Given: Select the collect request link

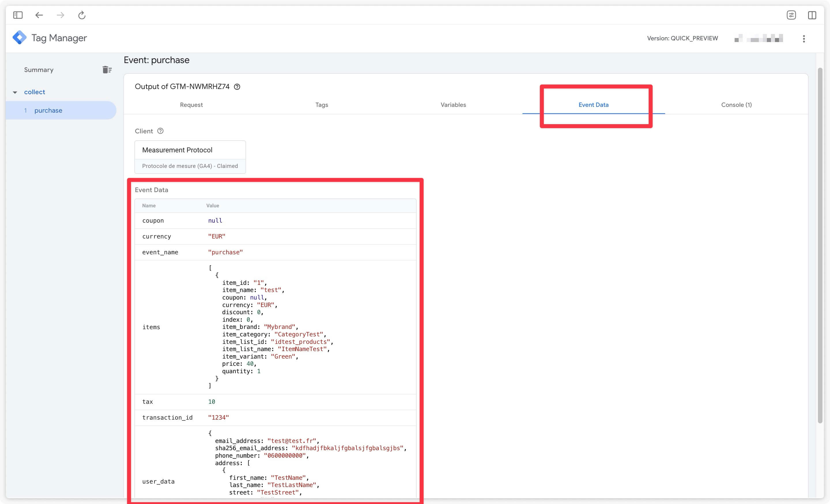Looking at the screenshot, I should coord(34,92).
